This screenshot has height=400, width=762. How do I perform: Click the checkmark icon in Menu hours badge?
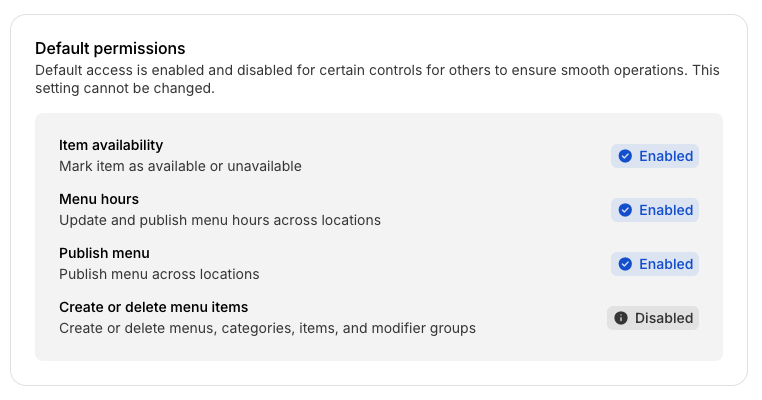(x=625, y=210)
